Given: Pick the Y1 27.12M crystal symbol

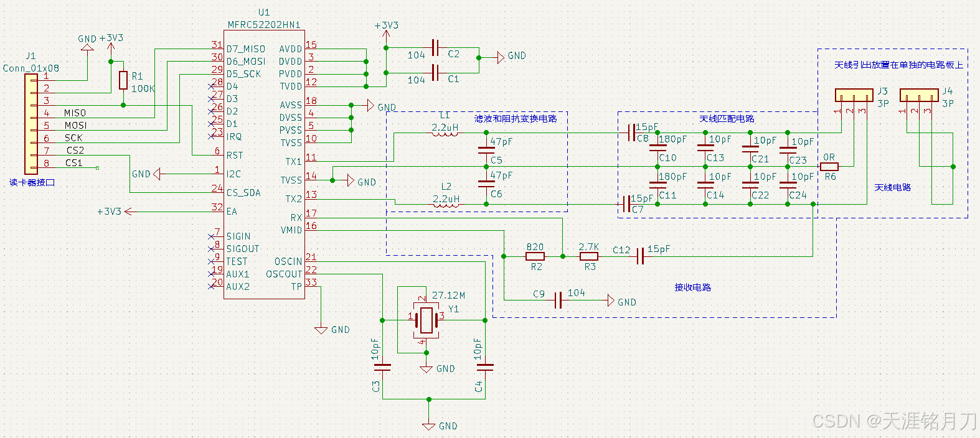Looking at the screenshot, I should point(426,320).
